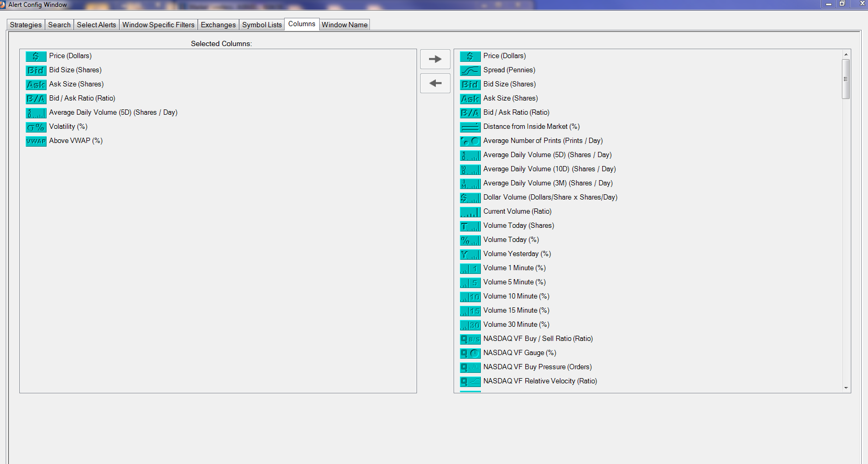Click the NASDAQ VF Relative Velocity icon
The image size is (868, 464).
(x=470, y=381)
